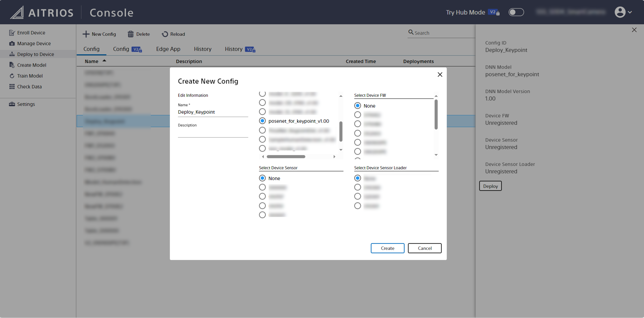
Task: Switch to the Edge App tab
Action: click(168, 49)
